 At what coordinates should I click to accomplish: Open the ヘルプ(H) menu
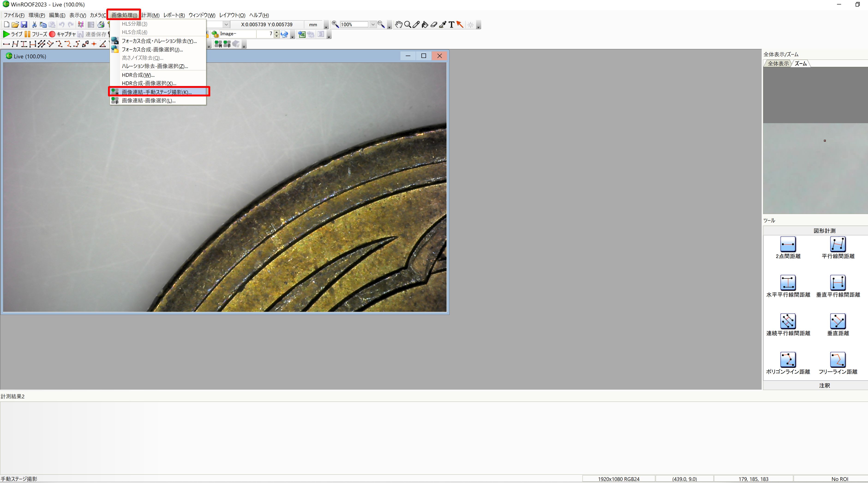(259, 15)
